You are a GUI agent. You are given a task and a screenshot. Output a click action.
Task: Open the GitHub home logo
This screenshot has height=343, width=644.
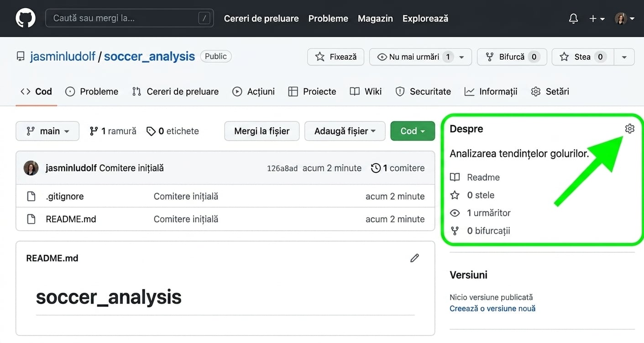[x=26, y=18]
